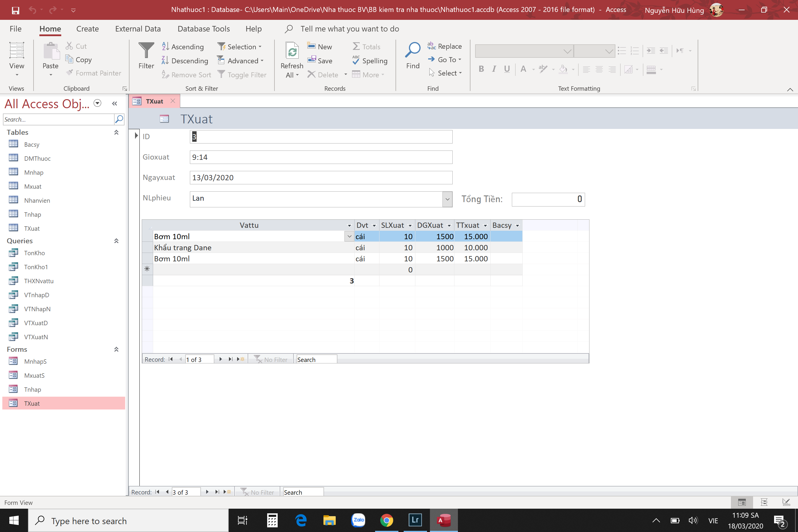Click the Spelling check icon
The height and width of the screenshot is (532, 798).
[356, 60]
